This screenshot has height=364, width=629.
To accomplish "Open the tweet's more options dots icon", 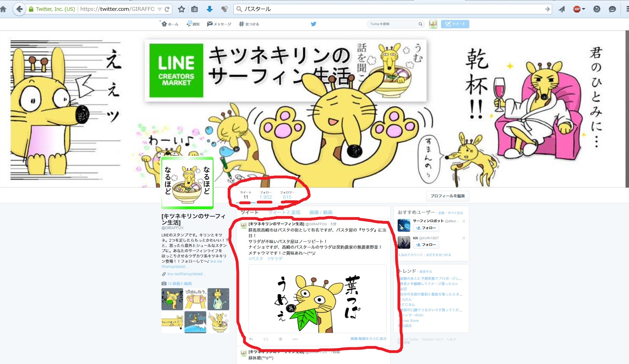I will pos(295,339).
